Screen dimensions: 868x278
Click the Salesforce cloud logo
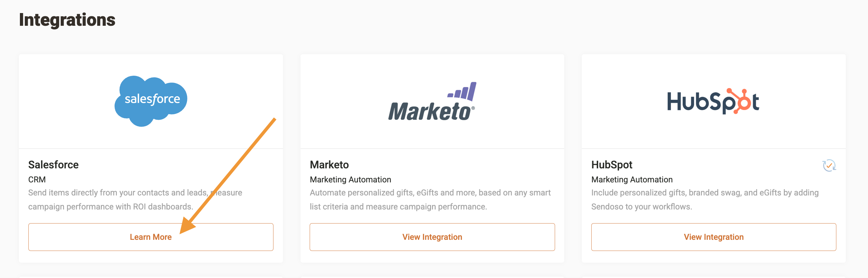point(151,100)
